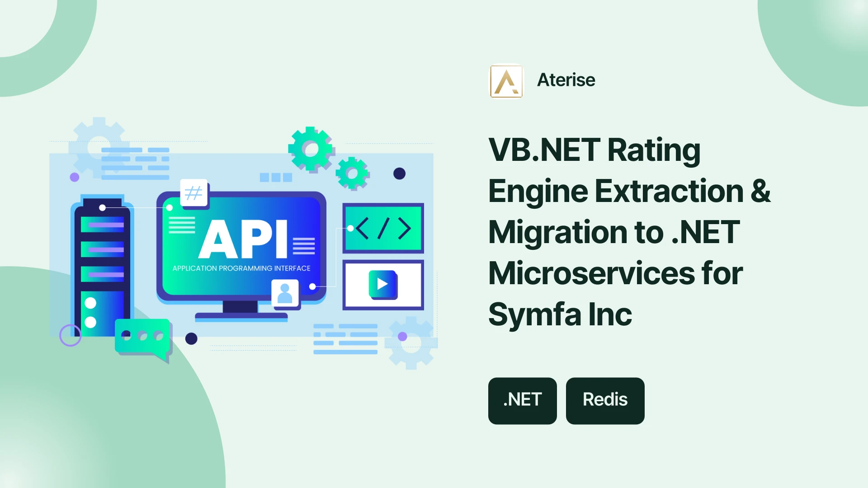Click the server tower illustration
The height and width of the screenshot is (488, 868).
(103, 267)
